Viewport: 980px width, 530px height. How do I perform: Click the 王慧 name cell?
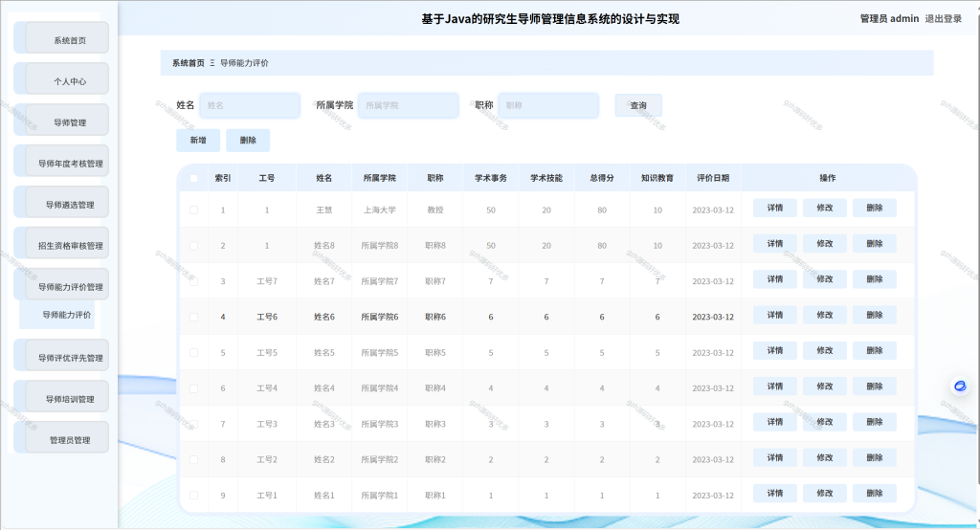[323, 210]
